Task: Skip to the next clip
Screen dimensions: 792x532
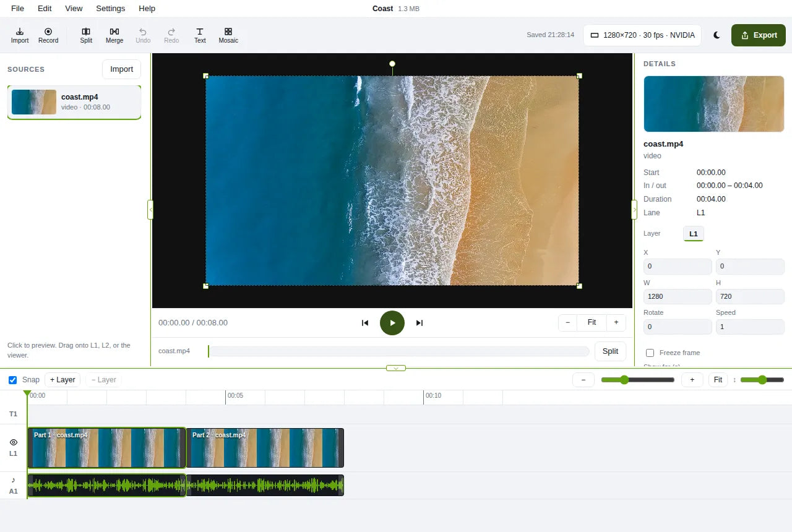Action: point(420,323)
